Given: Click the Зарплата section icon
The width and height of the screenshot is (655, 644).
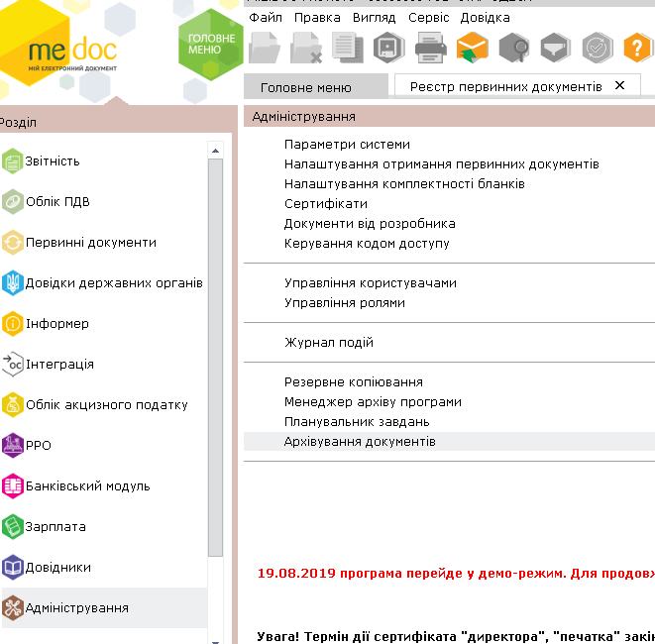Looking at the screenshot, I should [13, 526].
